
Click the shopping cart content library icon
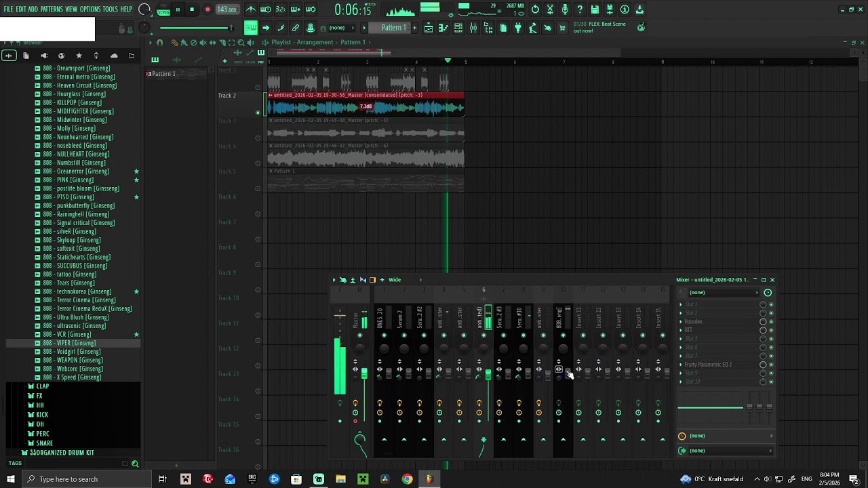point(562,28)
